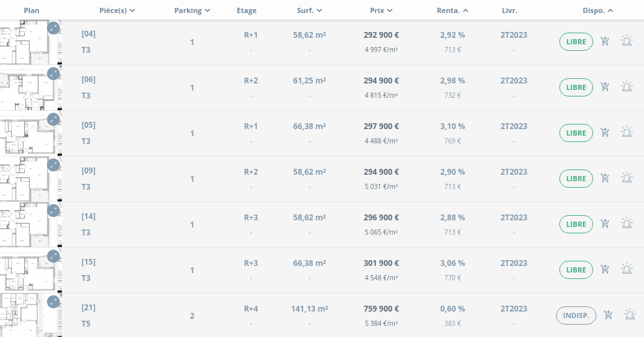Click the INDISP. badge for lot [21]
644x337 pixels.
pyautogui.click(x=576, y=315)
